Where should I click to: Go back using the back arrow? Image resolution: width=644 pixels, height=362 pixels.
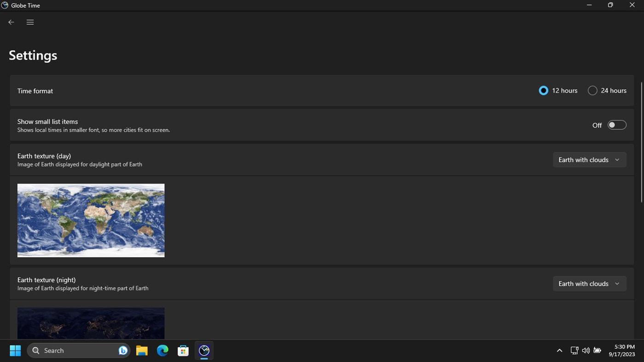point(11,22)
